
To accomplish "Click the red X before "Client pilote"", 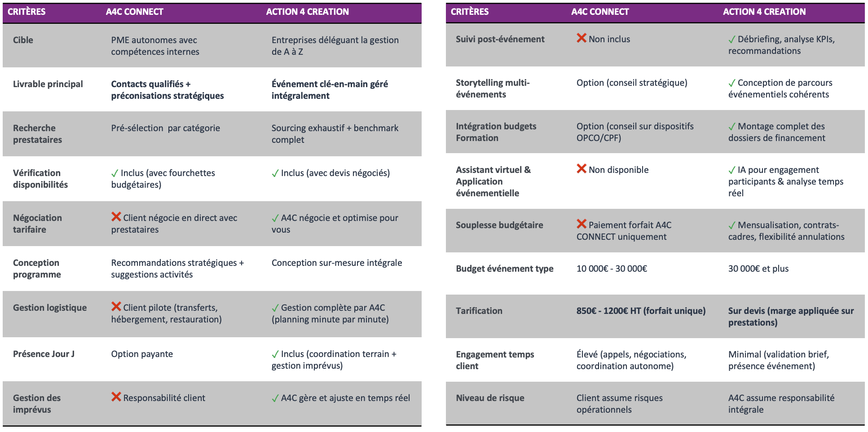I will pyautogui.click(x=116, y=307).
